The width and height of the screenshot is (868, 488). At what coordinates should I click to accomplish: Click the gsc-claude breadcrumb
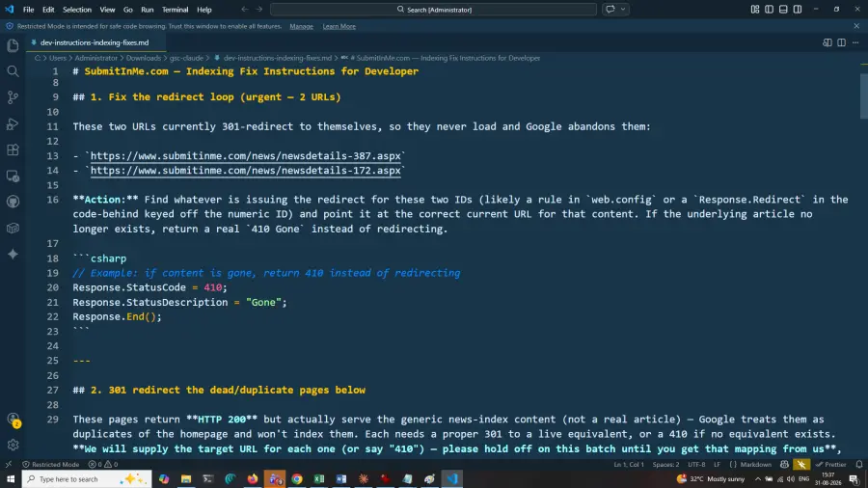click(186, 58)
